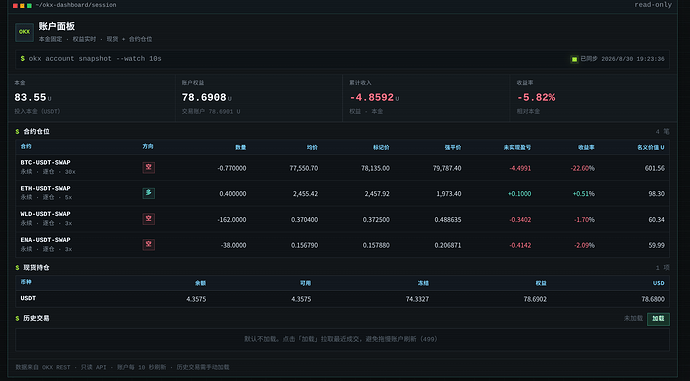Select the ETH-USDT-SWAP contract name
The image size is (690, 381).
point(45,188)
